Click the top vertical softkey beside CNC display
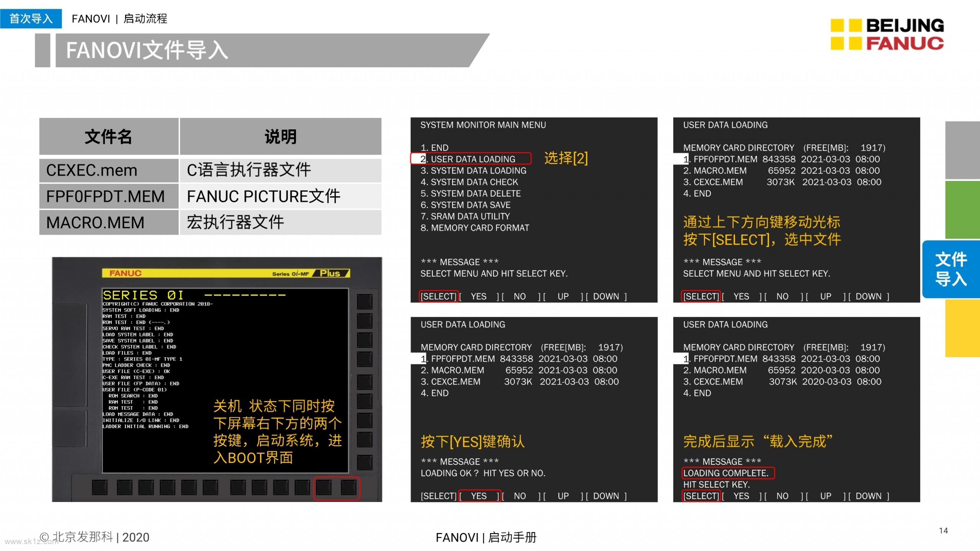The height and width of the screenshot is (551, 980). click(x=364, y=302)
